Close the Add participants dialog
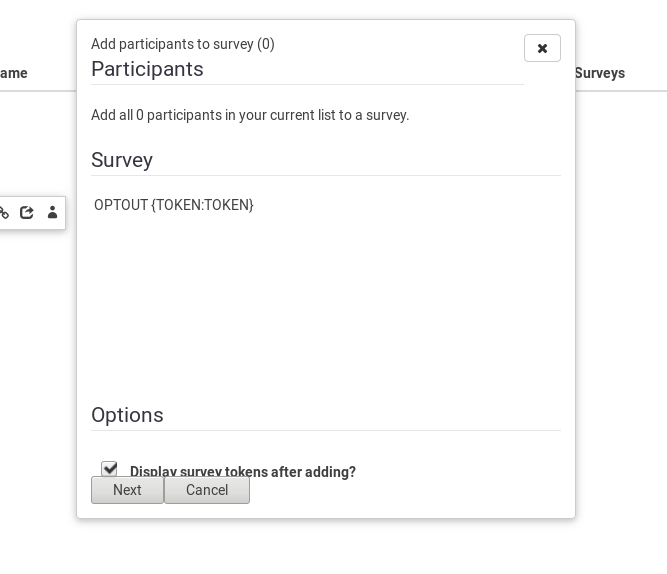Image resolution: width=667 pixels, height=574 pixels. click(x=542, y=48)
